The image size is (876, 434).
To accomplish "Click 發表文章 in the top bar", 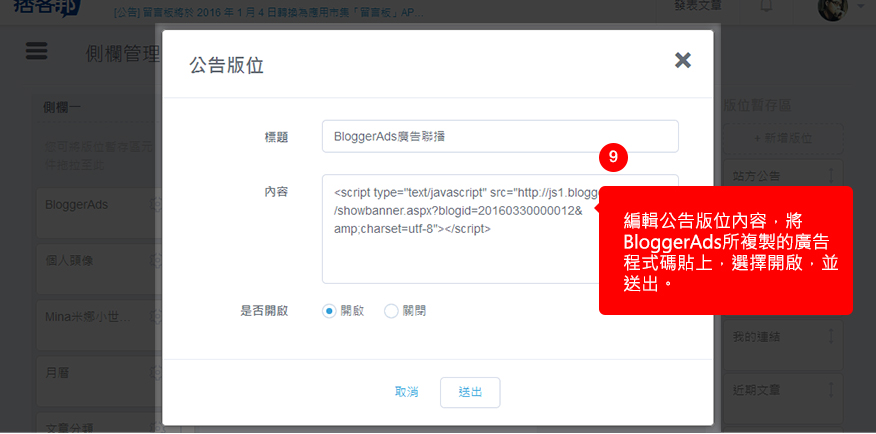I will click(697, 6).
